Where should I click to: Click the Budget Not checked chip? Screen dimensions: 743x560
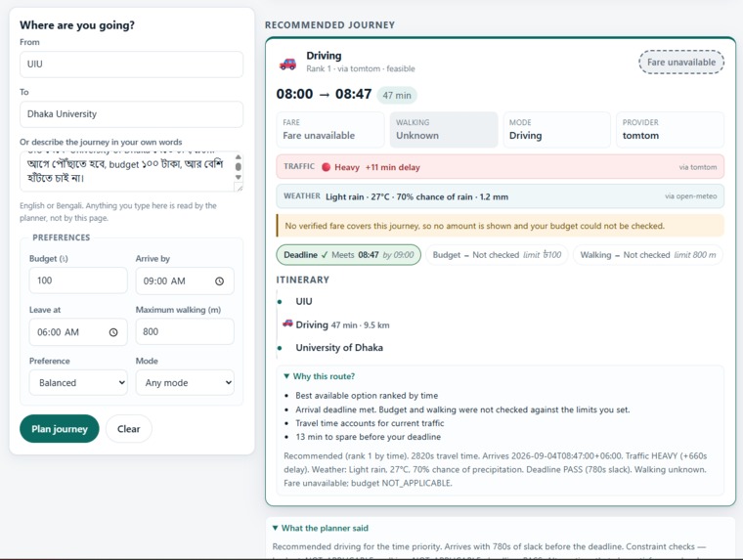[497, 255]
